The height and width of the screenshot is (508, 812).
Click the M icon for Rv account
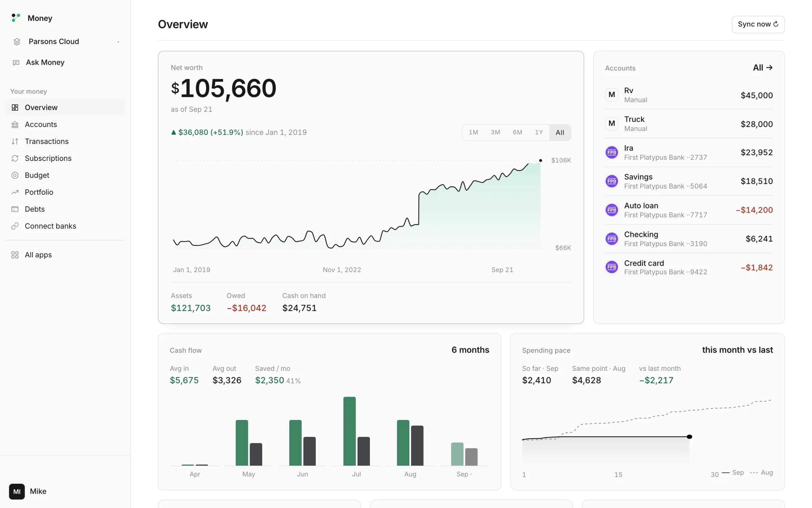click(612, 95)
